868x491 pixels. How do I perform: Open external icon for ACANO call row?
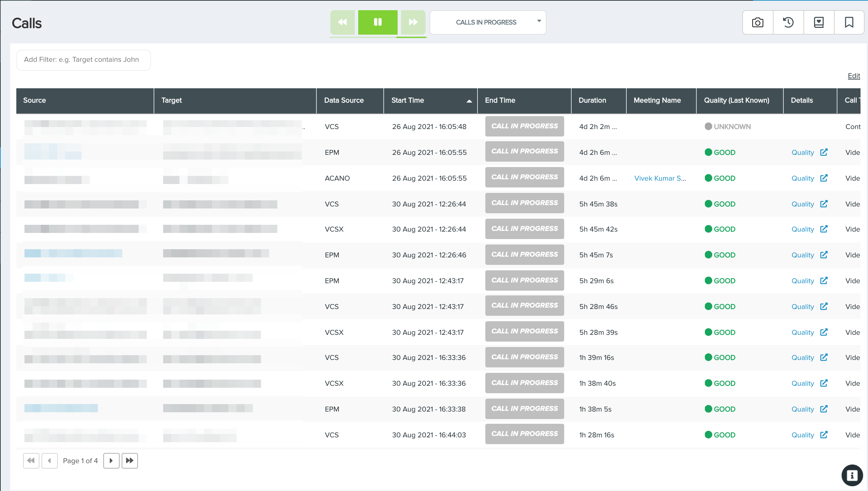824,178
